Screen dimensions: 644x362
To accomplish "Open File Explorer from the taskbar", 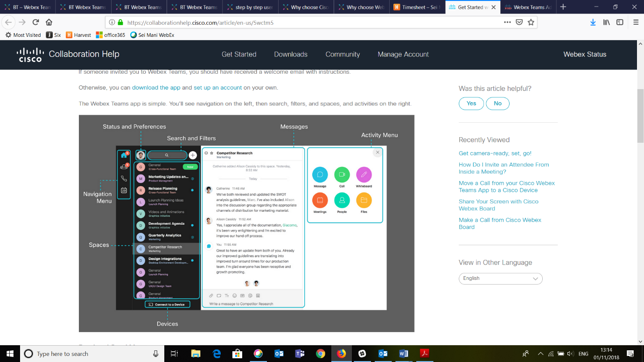I will pos(196,354).
